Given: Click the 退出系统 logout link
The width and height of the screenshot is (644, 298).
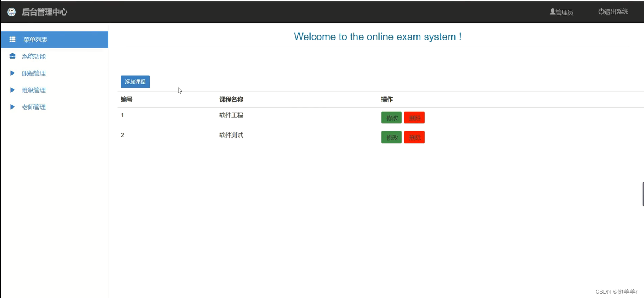Looking at the screenshot, I should pyautogui.click(x=613, y=12).
